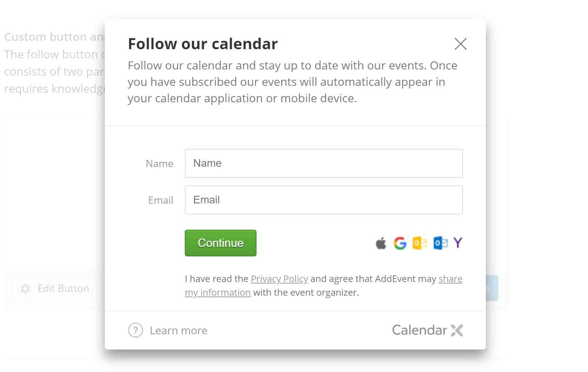Viewport: 588px width, 372px height.
Task: Pick the purple Yahoo calendar icon
Action: pos(458,243)
